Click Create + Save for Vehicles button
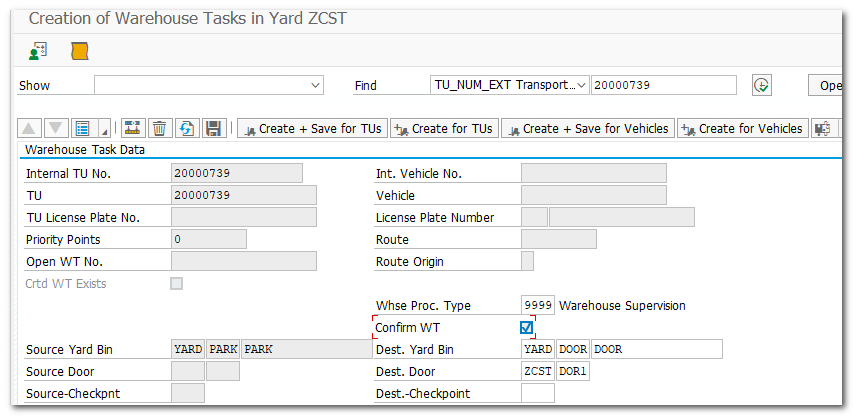This screenshot has height=416, width=853. click(587, 128)
